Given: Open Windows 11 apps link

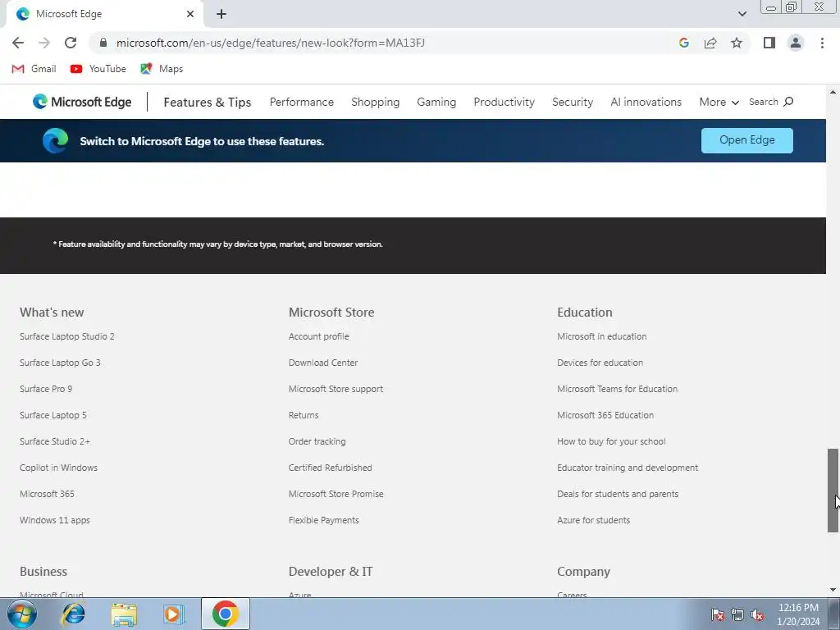Looking at the screenshot, I should pos(55,520).
